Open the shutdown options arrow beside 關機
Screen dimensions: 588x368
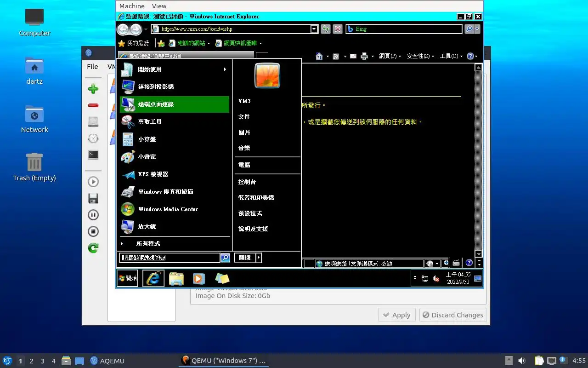tap(259, 258)
